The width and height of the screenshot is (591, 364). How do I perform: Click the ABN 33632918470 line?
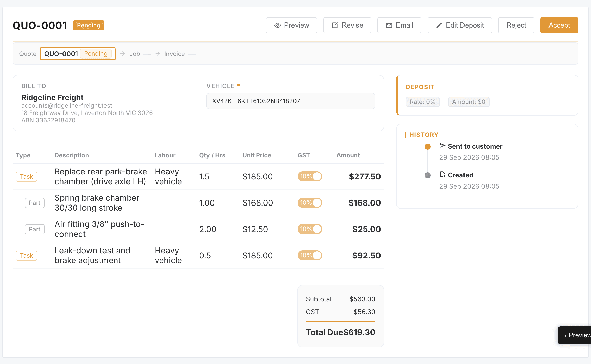pos(48,120)
